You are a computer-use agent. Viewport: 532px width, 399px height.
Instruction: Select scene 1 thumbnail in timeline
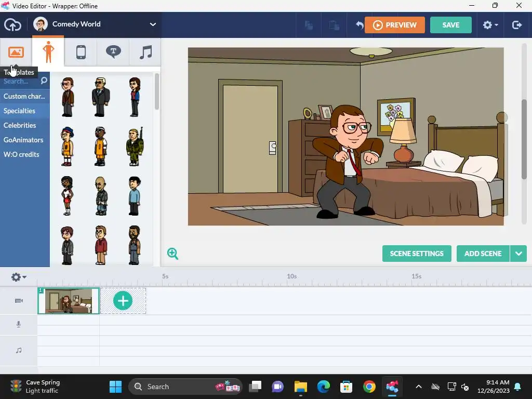pyautogui.click(x=68, y=301)
